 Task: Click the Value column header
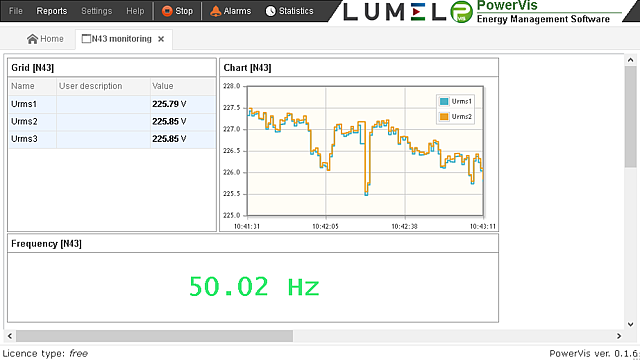183,86
